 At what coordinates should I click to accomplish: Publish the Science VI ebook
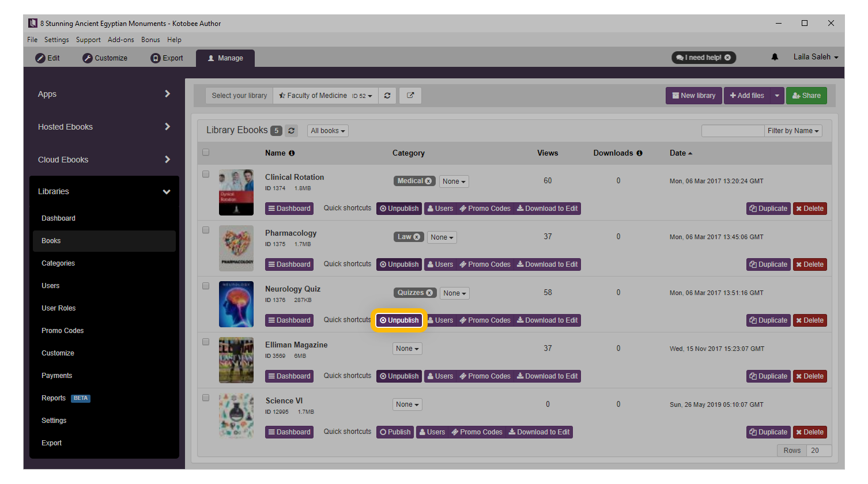(x=395, y=432)
